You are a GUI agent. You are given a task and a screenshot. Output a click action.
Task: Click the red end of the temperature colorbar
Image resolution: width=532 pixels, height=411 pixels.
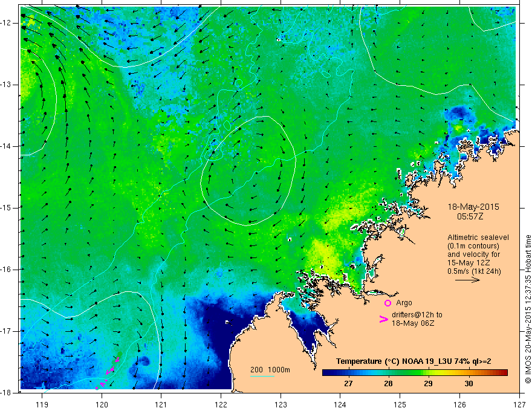(x=503, y=373)
